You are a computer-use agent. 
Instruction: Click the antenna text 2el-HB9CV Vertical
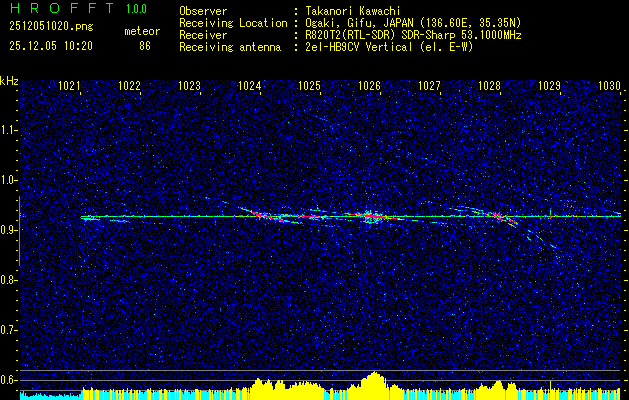[x=358, y=47]
